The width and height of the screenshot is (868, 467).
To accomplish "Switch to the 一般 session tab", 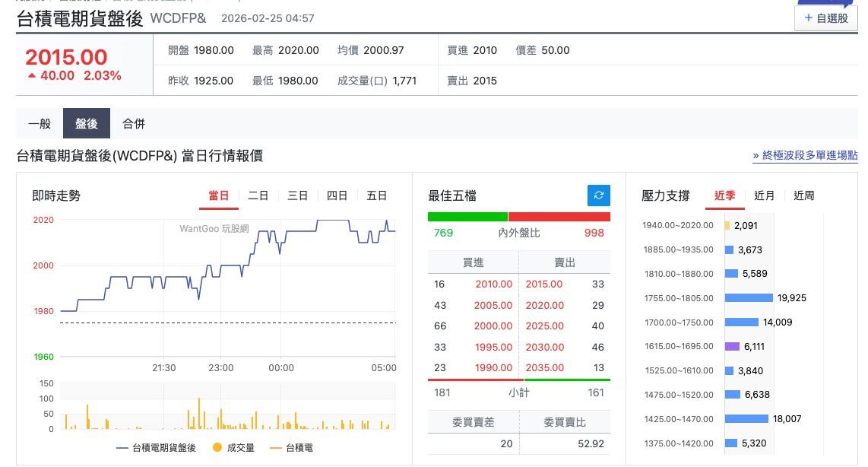I will (40, 123).
